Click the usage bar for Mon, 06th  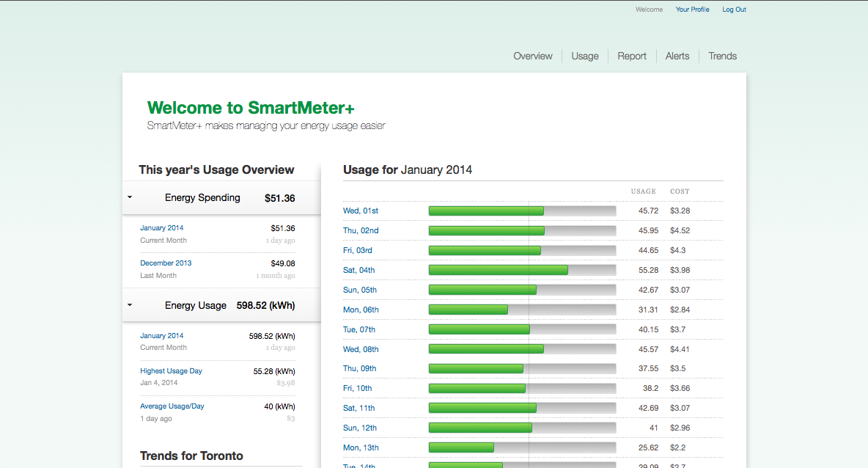pos(522,310)
